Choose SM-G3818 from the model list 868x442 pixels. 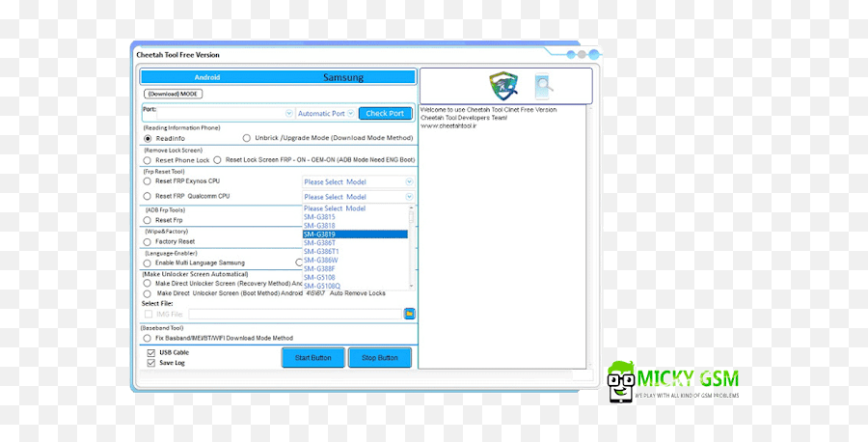(x=355, y=226)
